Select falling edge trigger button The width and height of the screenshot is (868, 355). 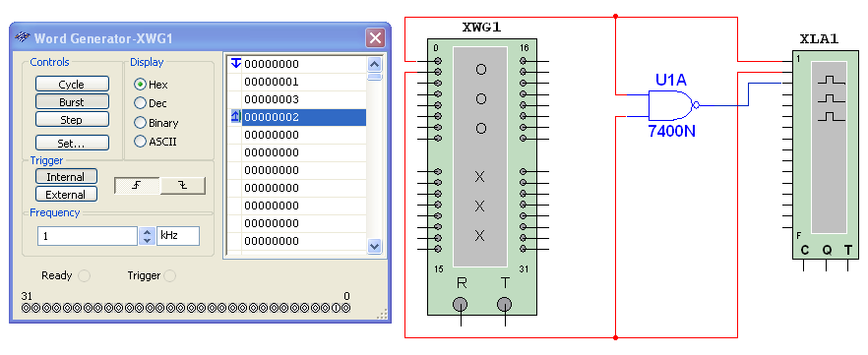(183, 186)
